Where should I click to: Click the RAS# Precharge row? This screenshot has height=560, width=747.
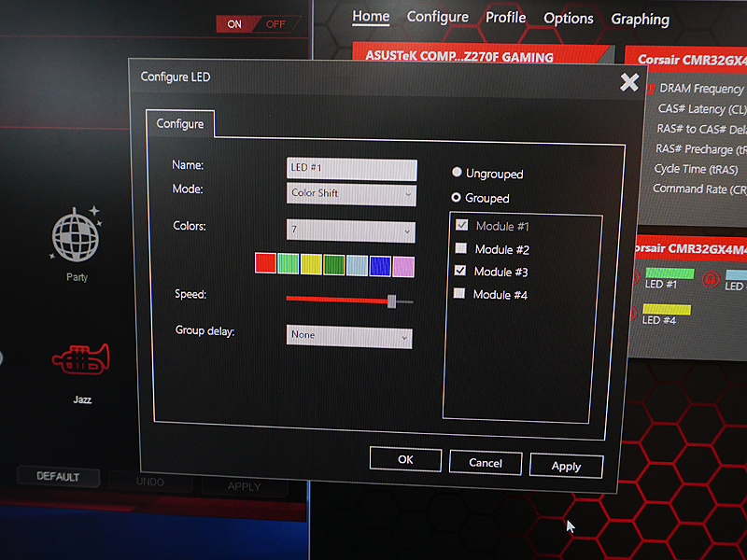700,149
